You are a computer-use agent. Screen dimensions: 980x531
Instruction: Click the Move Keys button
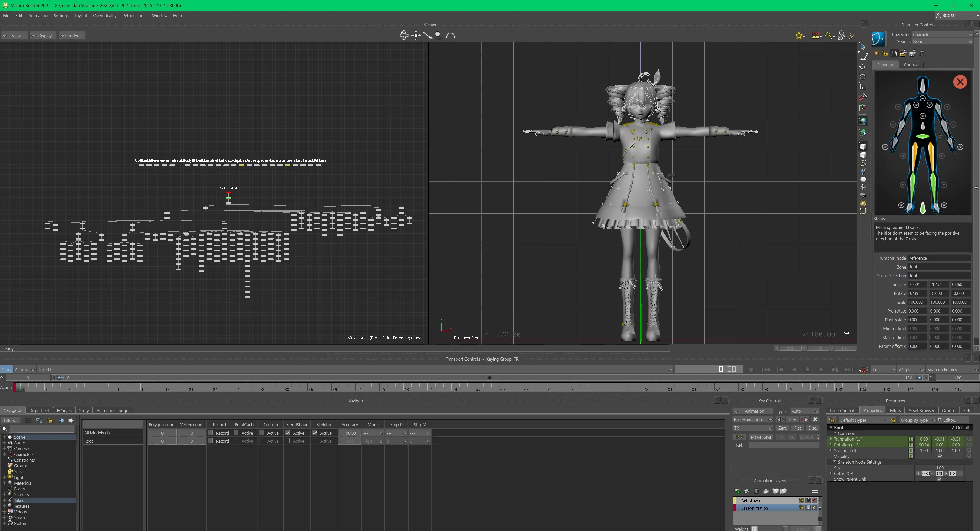[x=761, y=437]
